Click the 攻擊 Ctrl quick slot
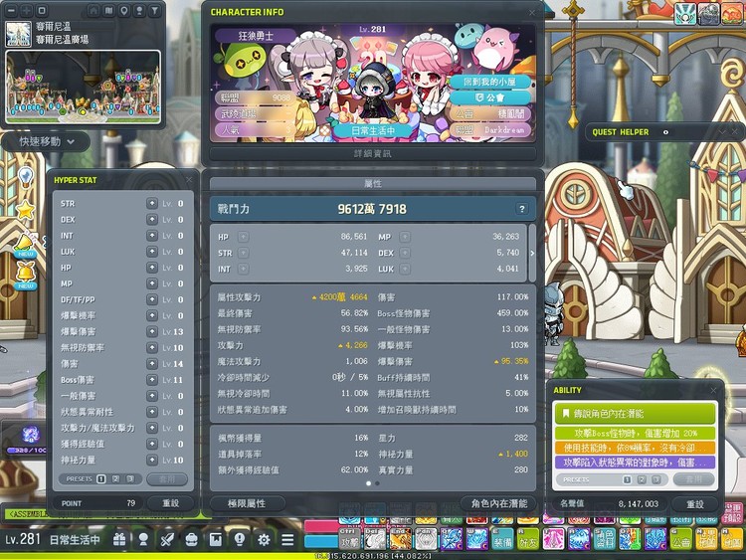Screen dimensions: 746x560 click(350, 538)
